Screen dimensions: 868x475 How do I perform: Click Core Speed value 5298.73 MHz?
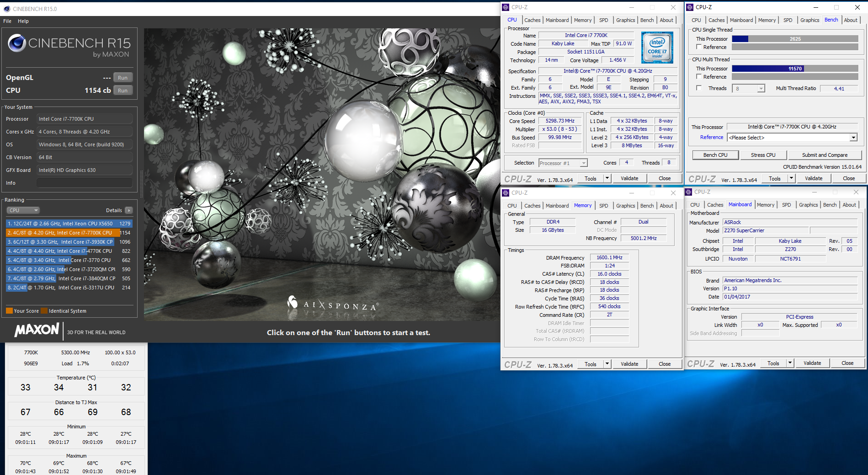pyautogui.click(x=560, y=121)
